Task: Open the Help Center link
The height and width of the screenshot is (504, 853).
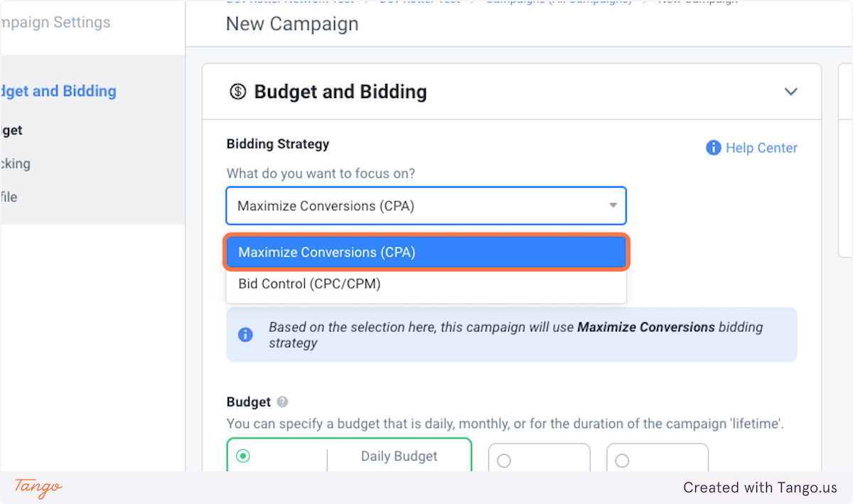Action: click(761, 148)
